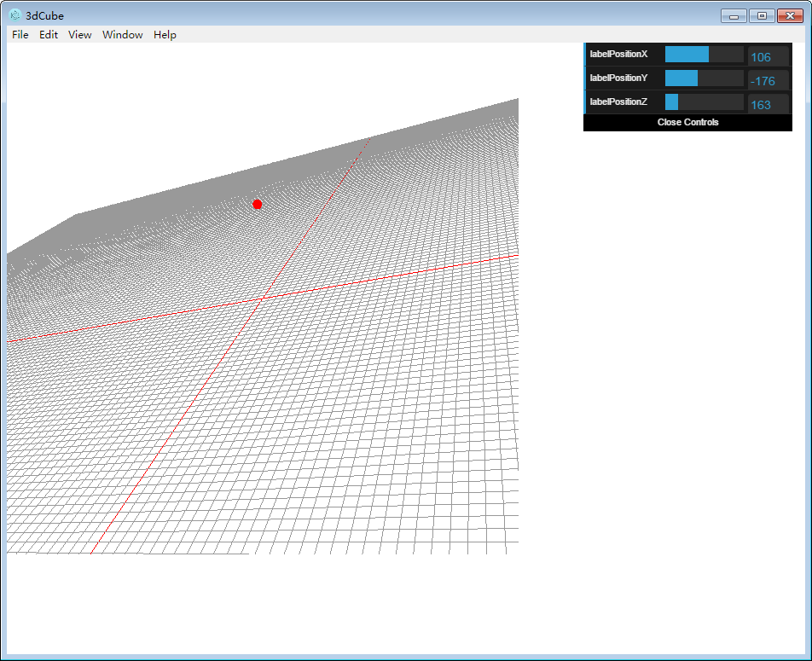Click the labelPositionX value field showing 106
This screenshot has width=812, height=661.
[x=768, y=56]
